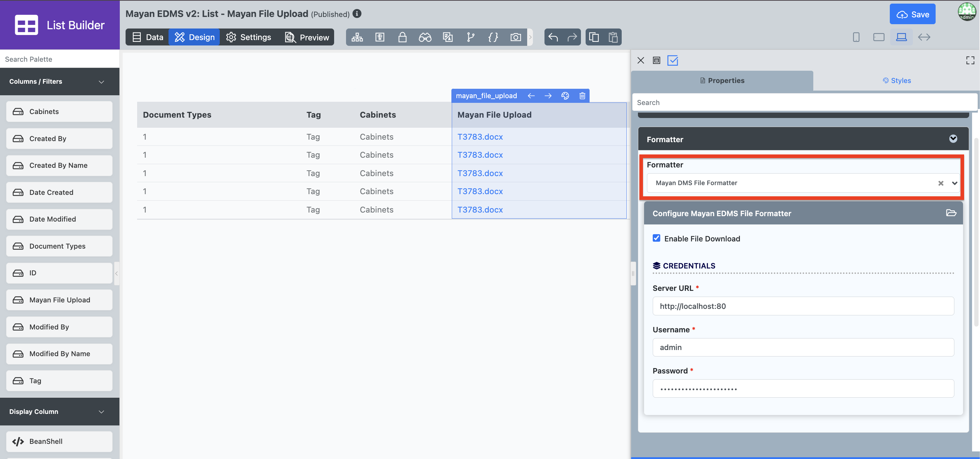Open folder icon in Configure Mayan header

951,213
